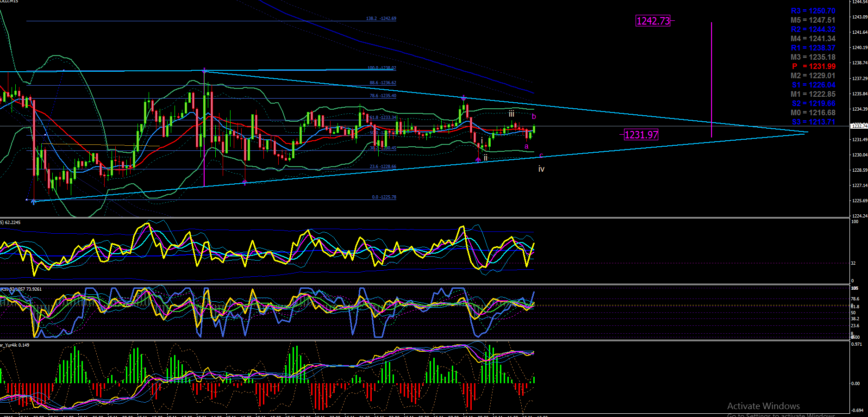Select the 88.6 -1236.62 Fibonacci level label
Viewport: 868px width, 417px height.
coord(383,83)
